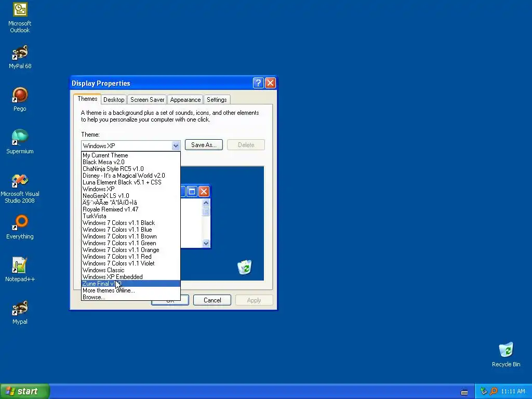Choose Windows 7 Colors v1.1 Orange
The image size is (532, 399).
[130, 250]
